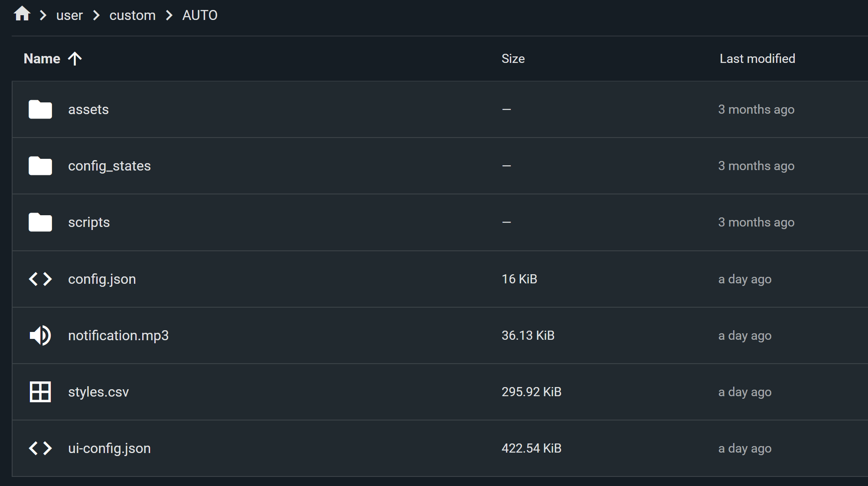
Task: Toggle sort order with Name arrow
Action: click(x=75, y=59)
